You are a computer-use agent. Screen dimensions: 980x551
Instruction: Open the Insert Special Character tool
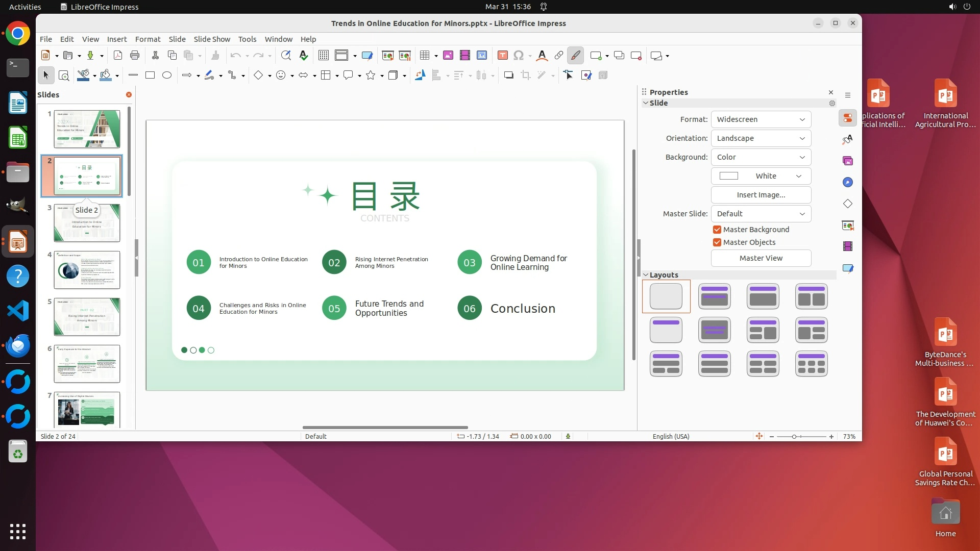[x=519, y=56]
